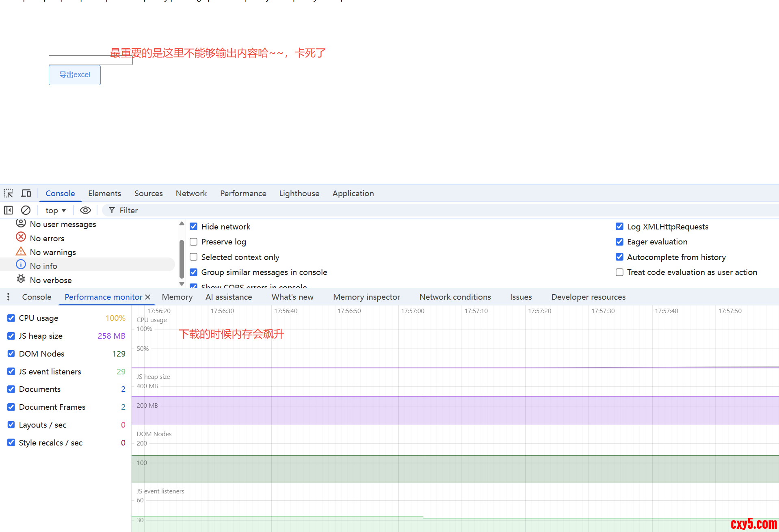Uncheck the Hide network option

194,227
